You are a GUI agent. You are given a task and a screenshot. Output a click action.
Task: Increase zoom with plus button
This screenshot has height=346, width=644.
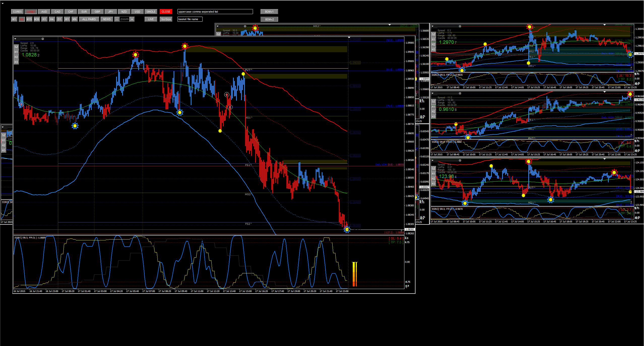click(132, 19)
